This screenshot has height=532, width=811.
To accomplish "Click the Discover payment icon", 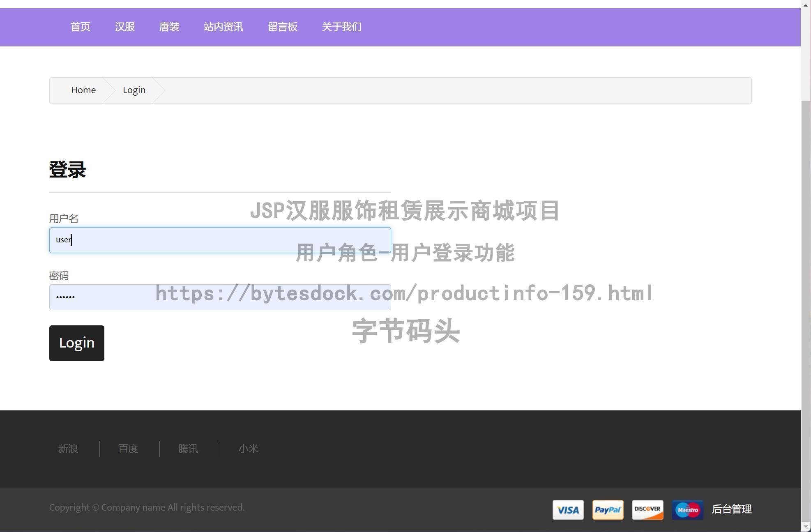I will click(647, 509).
